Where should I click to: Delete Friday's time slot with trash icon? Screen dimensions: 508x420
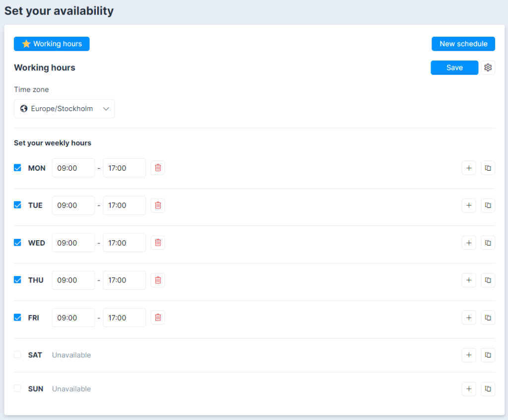158,318
